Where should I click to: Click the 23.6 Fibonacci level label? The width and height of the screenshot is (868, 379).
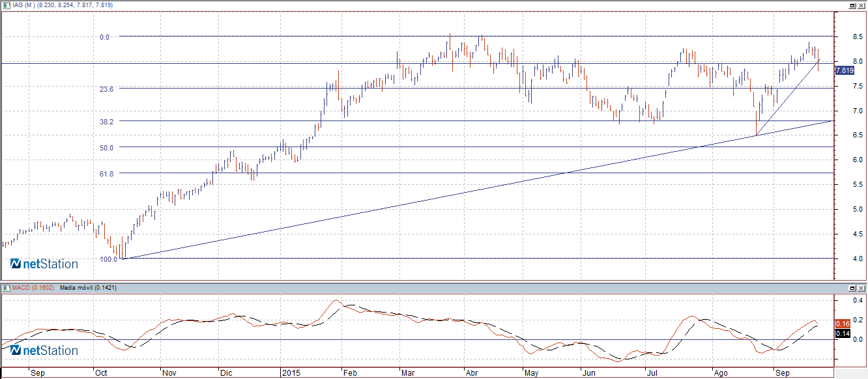[107, 89]
